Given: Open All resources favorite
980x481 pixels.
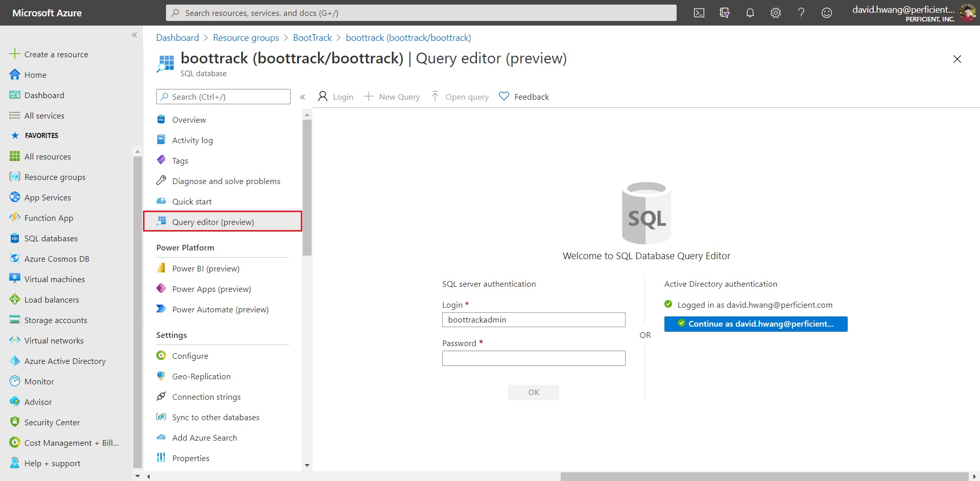Looking at the screenshot, I should (x=47, y=156).
